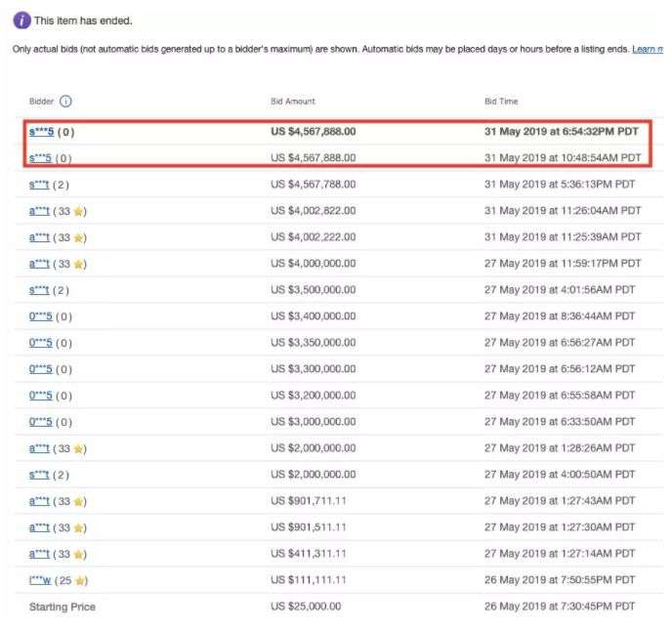Click the star on the US $4,002,222.00 bid row
The image size is (672, 628).
tap(80, 237)
